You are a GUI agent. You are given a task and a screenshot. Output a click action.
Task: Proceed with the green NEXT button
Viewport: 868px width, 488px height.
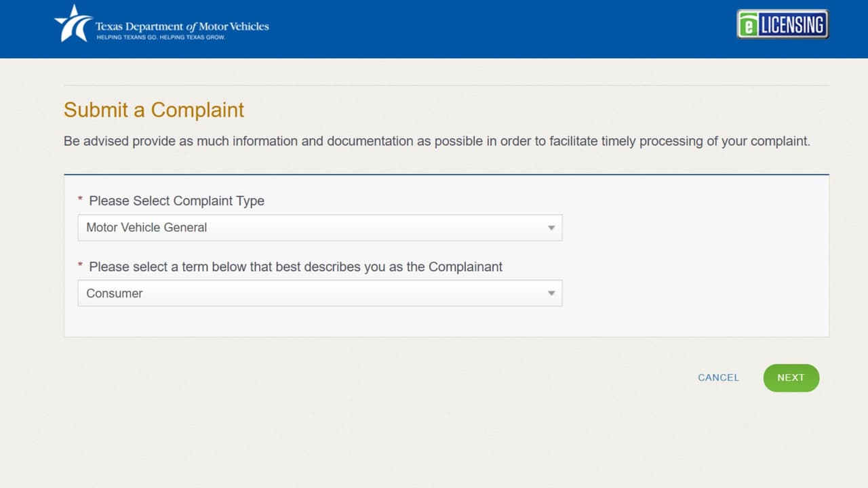(791, 378)
